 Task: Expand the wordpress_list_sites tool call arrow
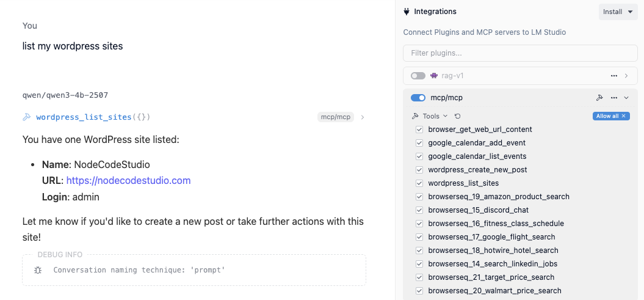click(363, 117)
